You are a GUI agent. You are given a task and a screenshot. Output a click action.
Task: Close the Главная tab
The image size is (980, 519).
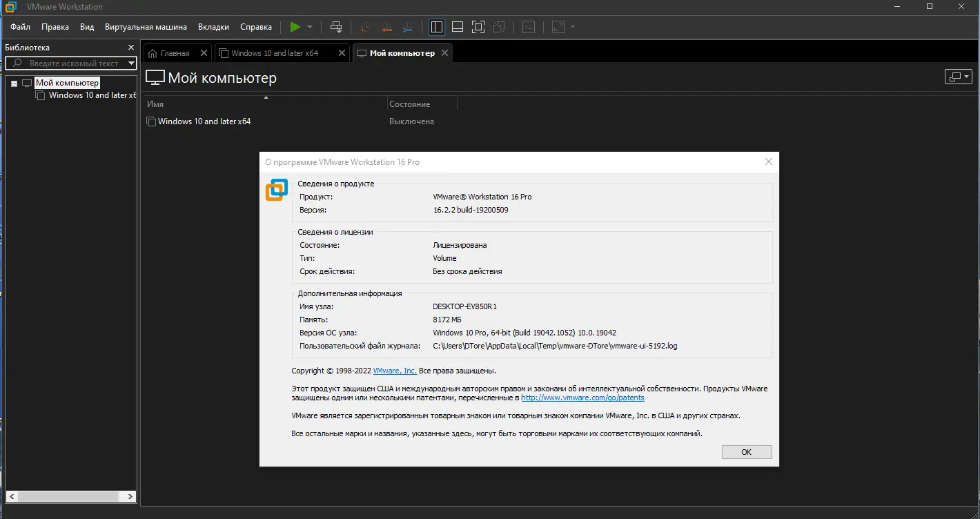coord(204,53)
